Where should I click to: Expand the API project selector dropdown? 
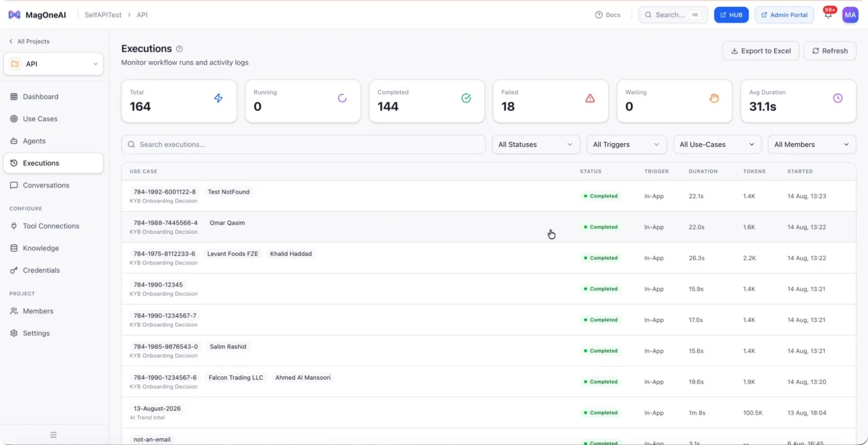[53, 64]
